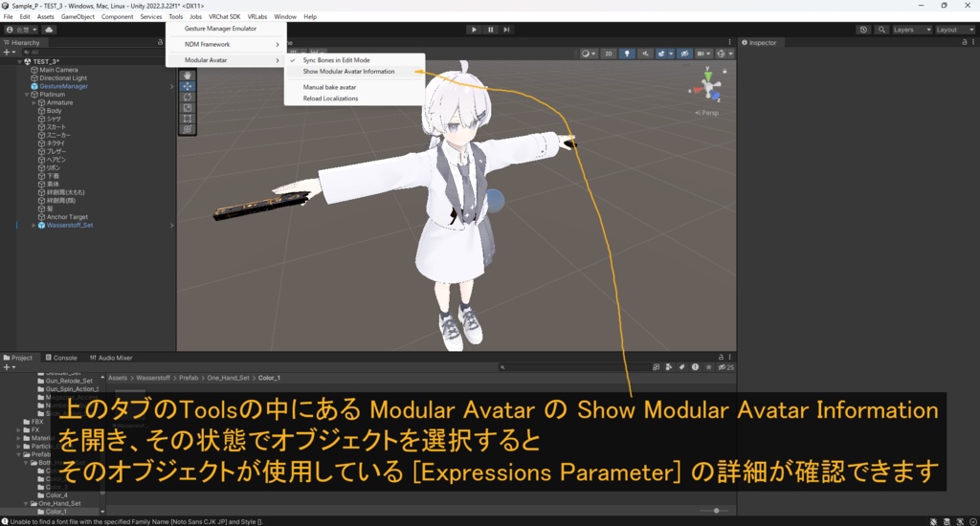Click the Step frame button

coord(506,30)
